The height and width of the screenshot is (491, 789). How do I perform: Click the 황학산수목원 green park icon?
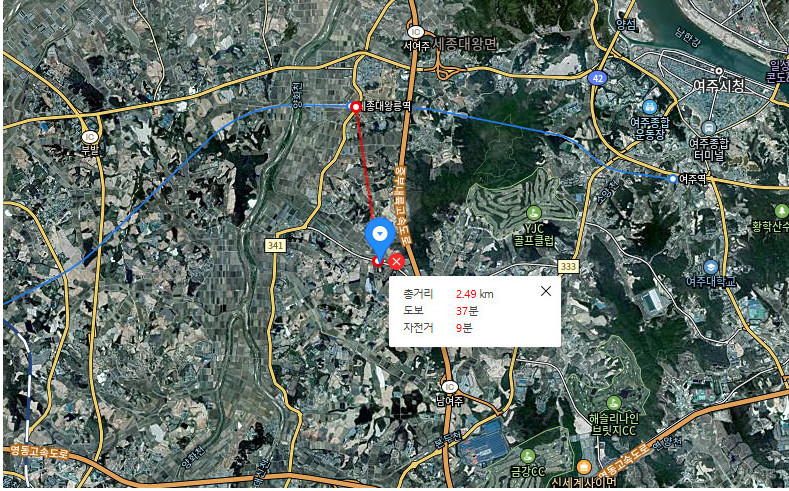[781, 211]
